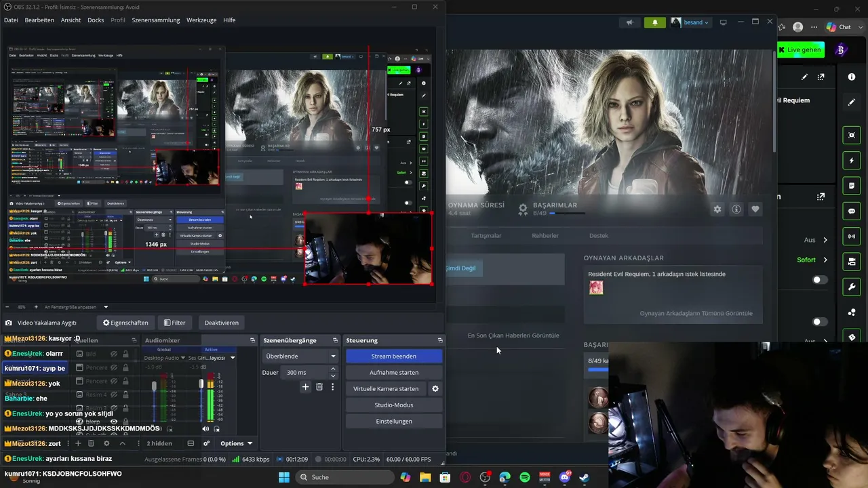Show the 2 hidden audio sources
The image size is (868, 488).
pos(159,443)
